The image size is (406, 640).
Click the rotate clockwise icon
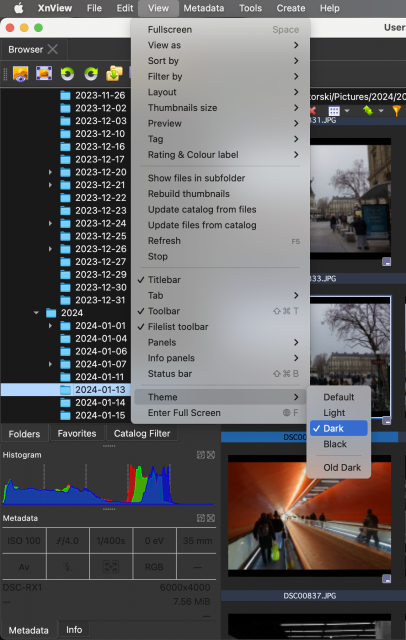[x=91, y=73]
